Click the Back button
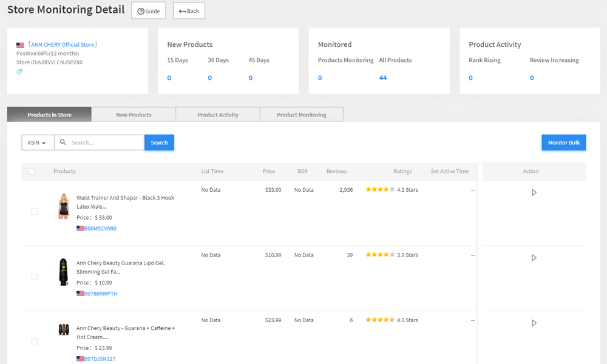This screenshot has width=607, height=364. [189, 11]
